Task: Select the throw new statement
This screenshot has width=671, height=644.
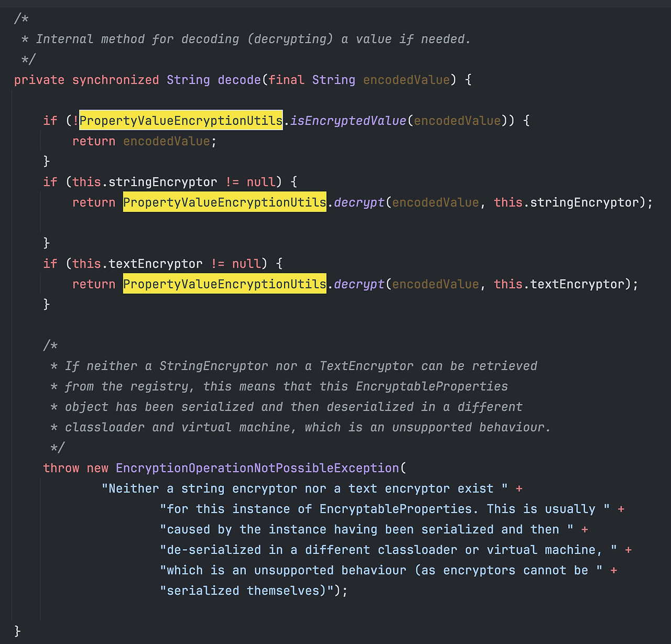Action: coord(76,467)
